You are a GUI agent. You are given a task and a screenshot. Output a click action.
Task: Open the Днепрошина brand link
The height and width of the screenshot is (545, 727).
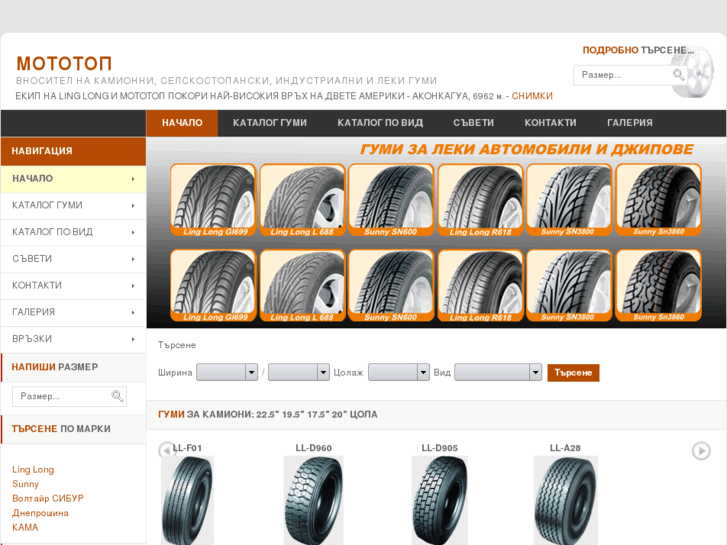pyautogui.click(x=40, y=513)
